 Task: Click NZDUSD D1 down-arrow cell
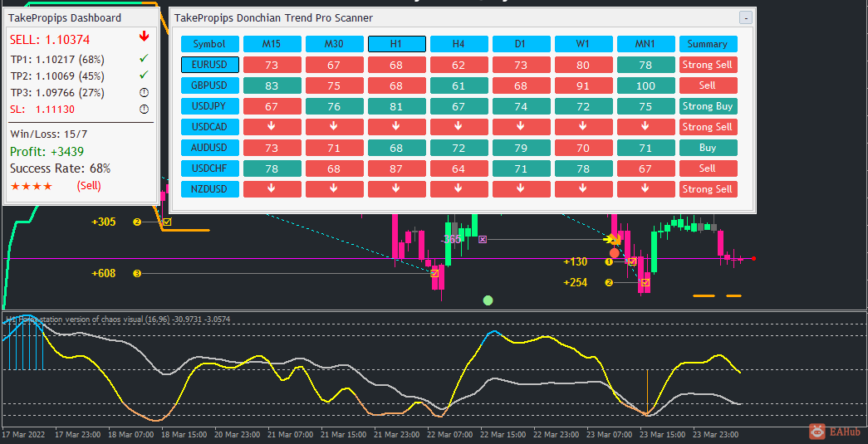pyautogui.click(x=522, y=189)
